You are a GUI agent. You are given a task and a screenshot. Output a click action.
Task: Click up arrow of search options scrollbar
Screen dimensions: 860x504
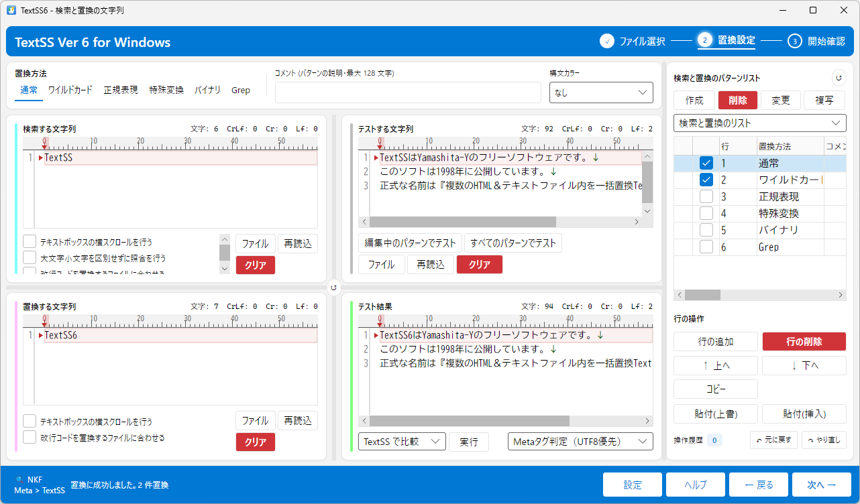click(x=225, y=239)
